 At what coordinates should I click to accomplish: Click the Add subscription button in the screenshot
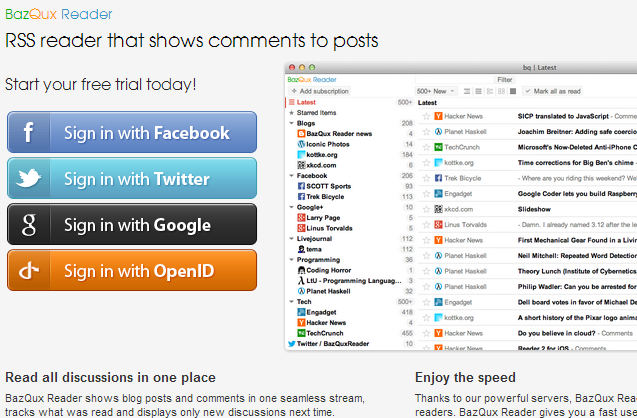[x=320, y=91]
